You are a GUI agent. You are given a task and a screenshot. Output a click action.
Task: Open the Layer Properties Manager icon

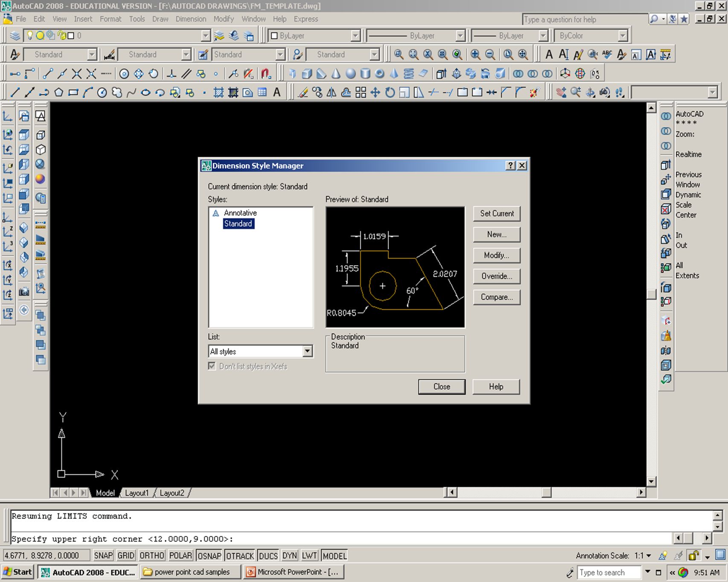click(15, 35)
